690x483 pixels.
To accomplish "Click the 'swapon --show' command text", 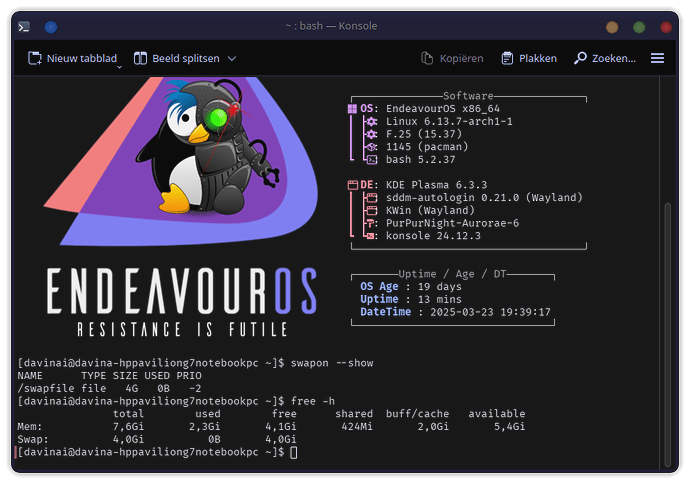I will point(332,363).
